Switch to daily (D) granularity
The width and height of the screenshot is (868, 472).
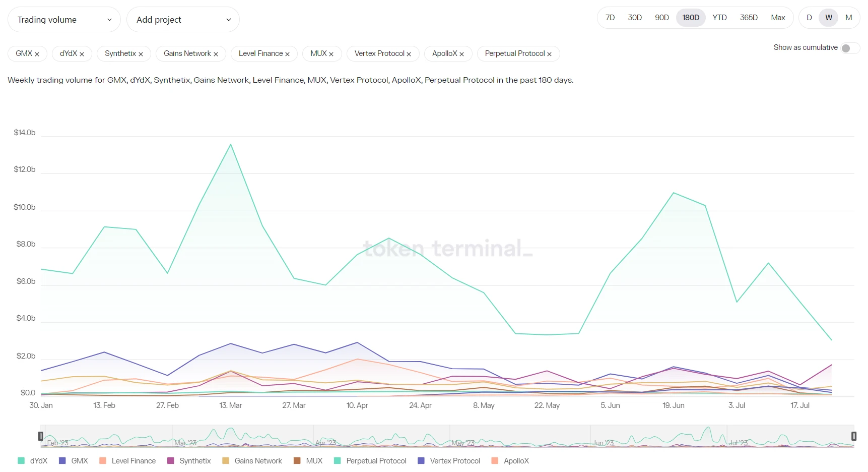point(809,18)
